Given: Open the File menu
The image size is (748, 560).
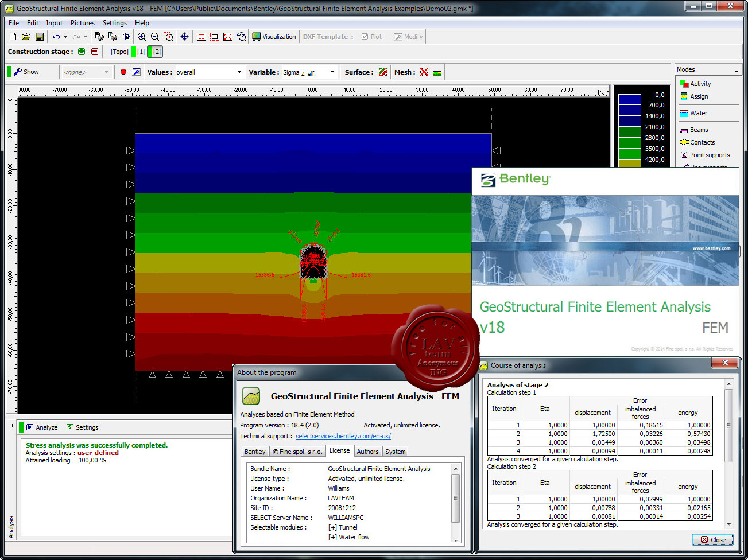Looking at the screenshot, I should [x=14, y=23].
